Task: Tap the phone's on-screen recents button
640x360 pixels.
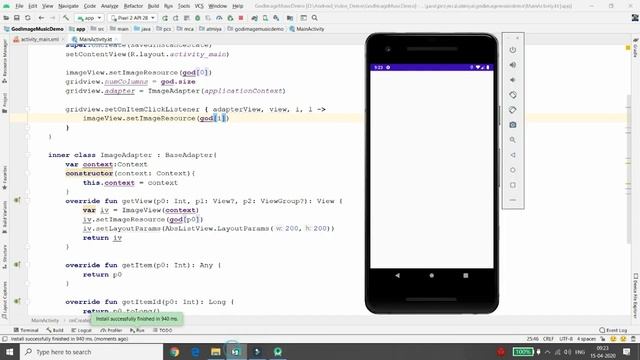Action: coord(465,276)
